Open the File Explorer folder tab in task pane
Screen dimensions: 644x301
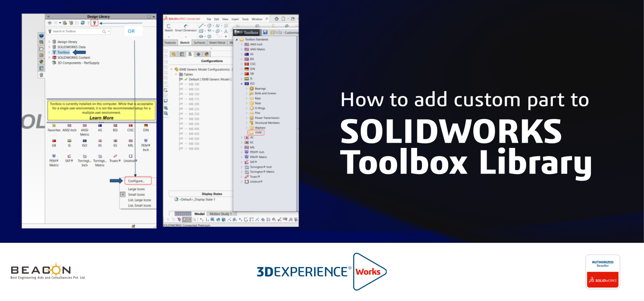point(41,49)
